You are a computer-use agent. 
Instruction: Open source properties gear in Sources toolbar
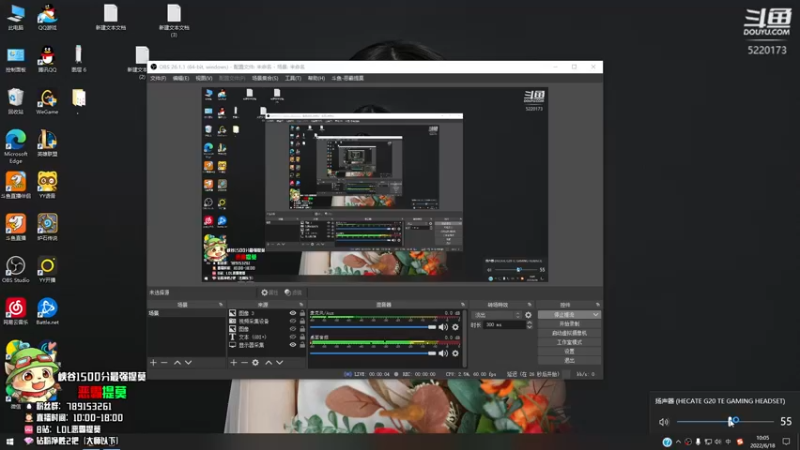click(256, 362)
